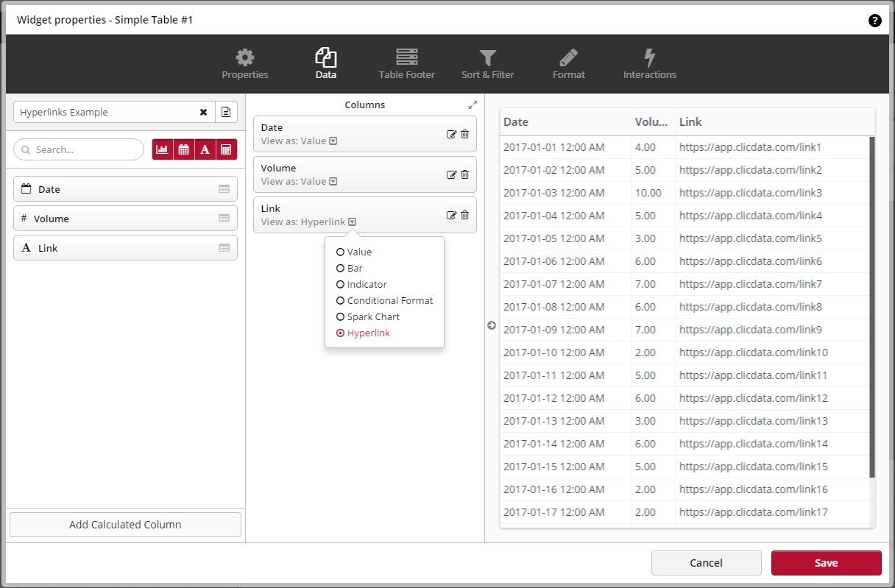Open View as dropdown for Date column
Image resolution: width=895 pixels, height=588 pixels.
(333, 141)
